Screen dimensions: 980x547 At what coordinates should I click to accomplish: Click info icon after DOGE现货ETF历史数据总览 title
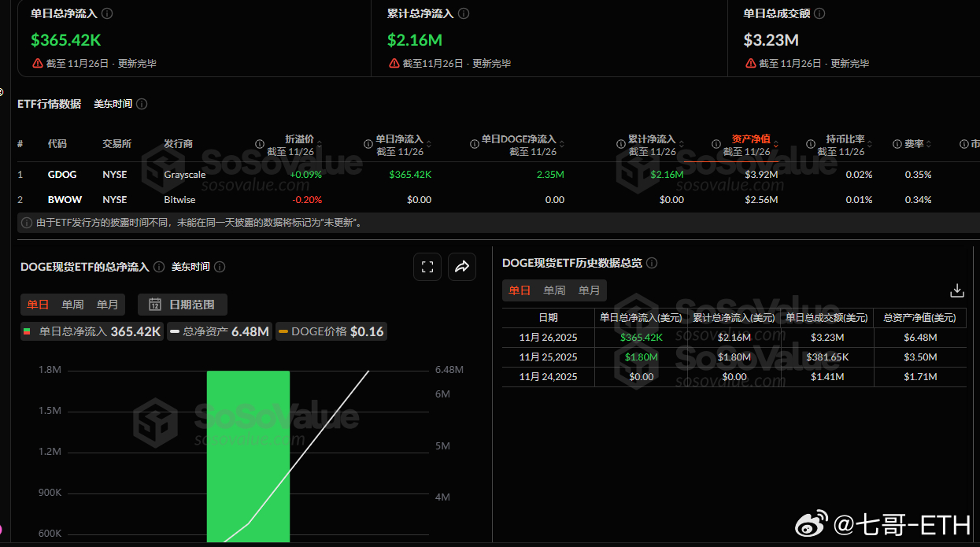coord(652,263)
